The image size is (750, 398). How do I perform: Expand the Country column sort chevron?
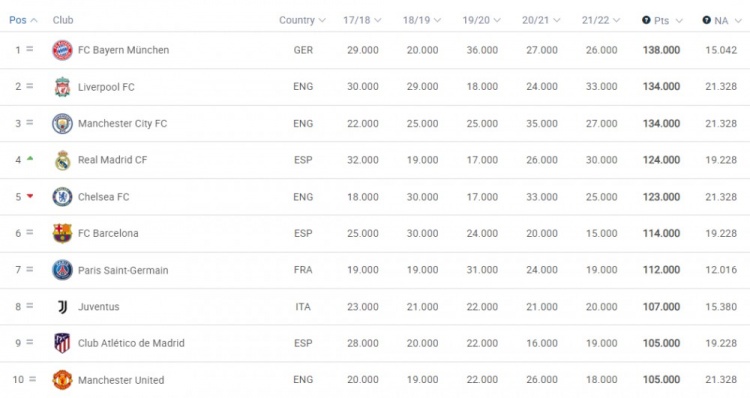click(x=322, y=20)
